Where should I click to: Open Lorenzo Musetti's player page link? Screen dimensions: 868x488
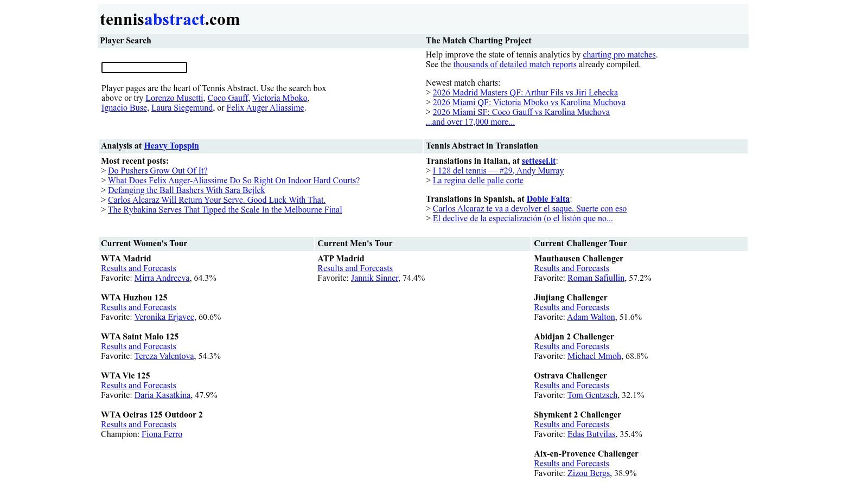[174, 98]
